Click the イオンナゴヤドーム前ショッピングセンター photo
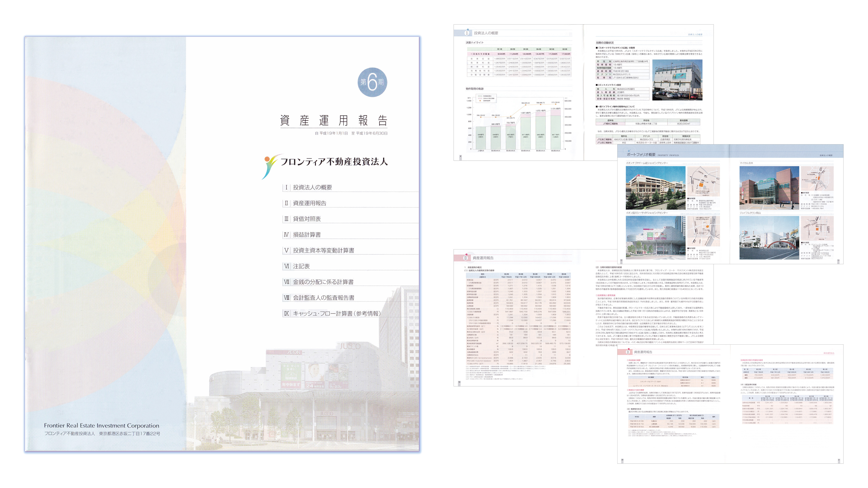This screenshot has height=488, width=868. pos(655,188)
